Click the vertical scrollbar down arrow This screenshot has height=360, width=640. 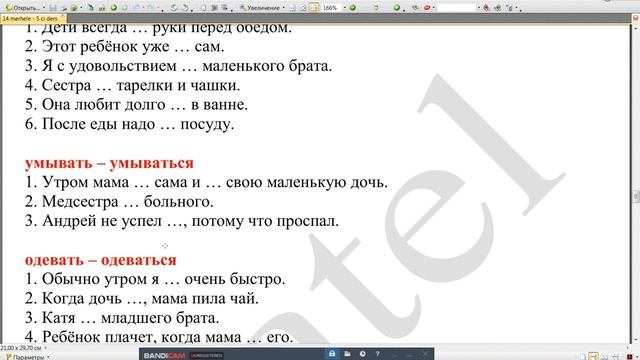pyautogui.click(x=636, y=340)
